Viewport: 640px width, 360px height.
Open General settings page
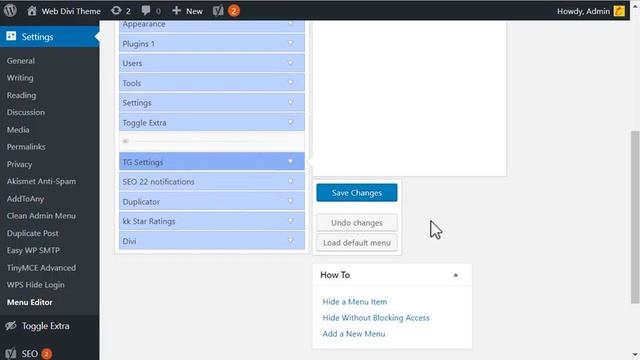pyautogui.click(x=20, y=60)
